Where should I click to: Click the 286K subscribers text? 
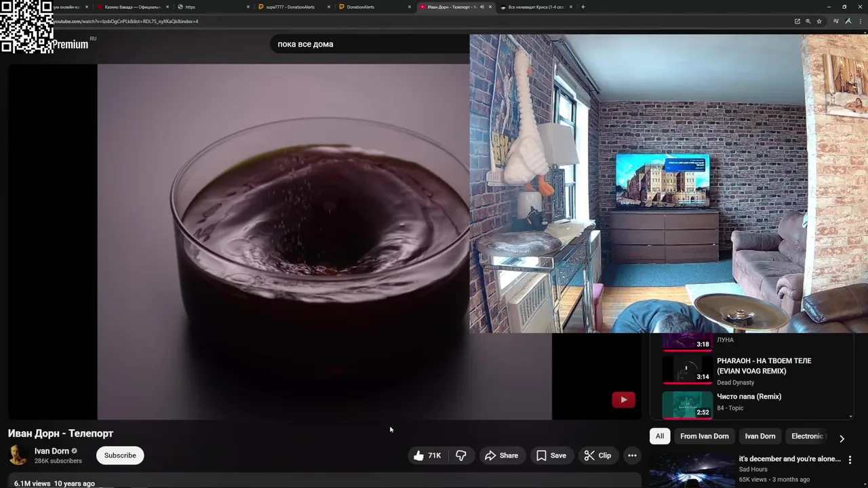58,461
